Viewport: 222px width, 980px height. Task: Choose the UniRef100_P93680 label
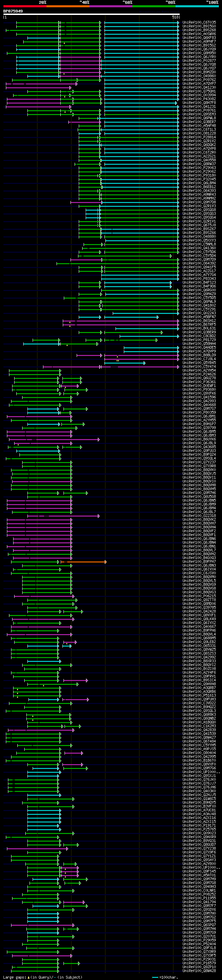199,390
